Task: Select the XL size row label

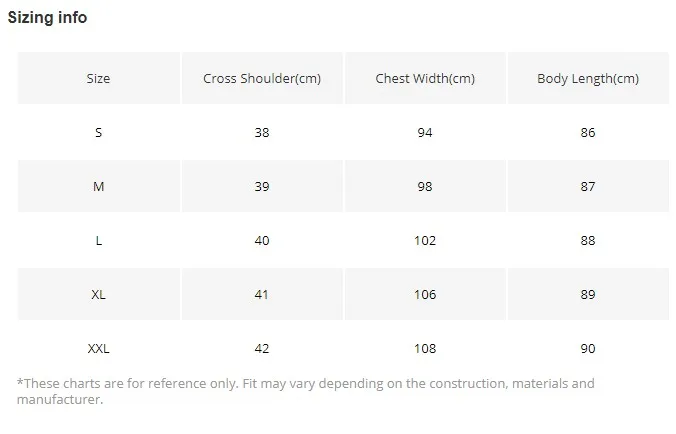Action: (x=98, y=295)
